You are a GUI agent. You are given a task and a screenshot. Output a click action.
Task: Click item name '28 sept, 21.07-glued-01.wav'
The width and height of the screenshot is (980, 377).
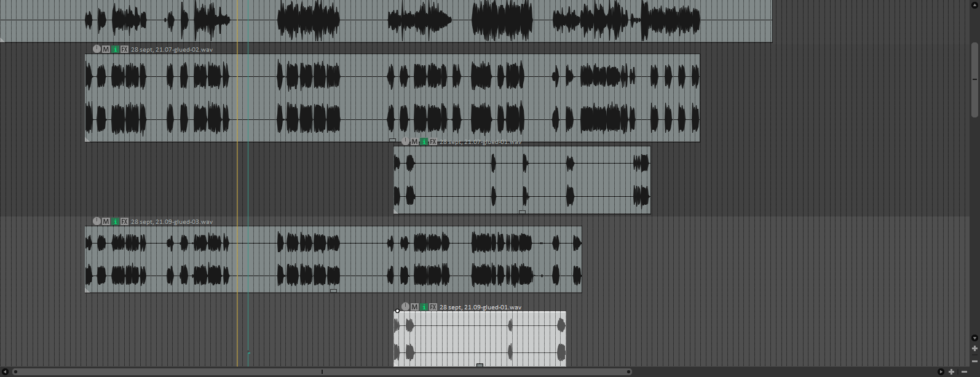[480, 141]
